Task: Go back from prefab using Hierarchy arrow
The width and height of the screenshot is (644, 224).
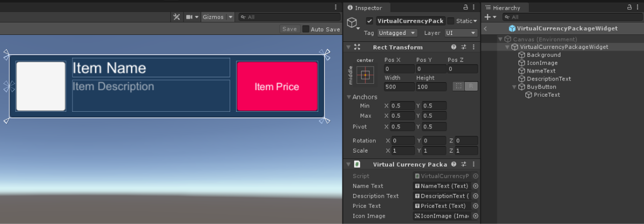Action: point(486,28)
